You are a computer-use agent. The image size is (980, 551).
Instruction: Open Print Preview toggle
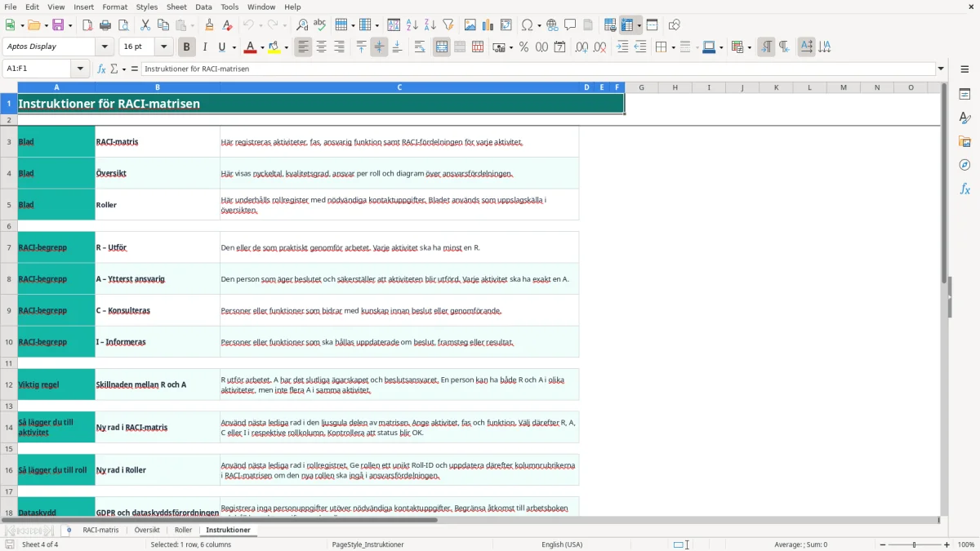123,25
